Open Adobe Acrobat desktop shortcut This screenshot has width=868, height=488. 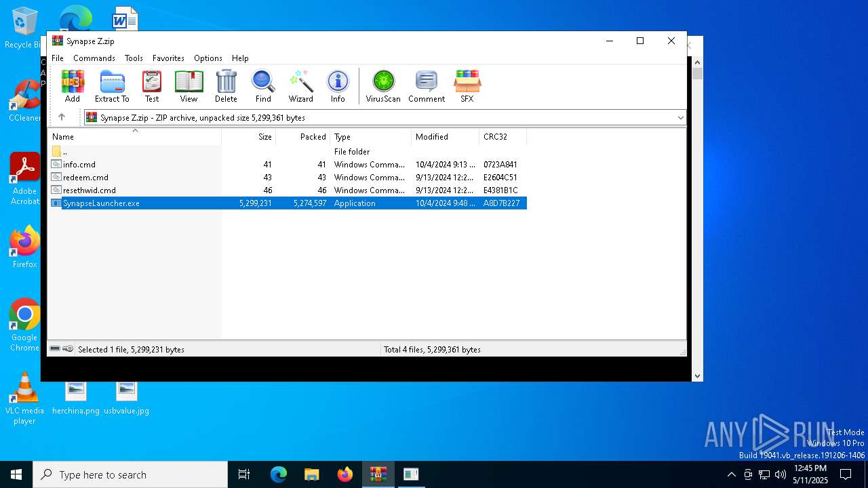tap(24, 179)
